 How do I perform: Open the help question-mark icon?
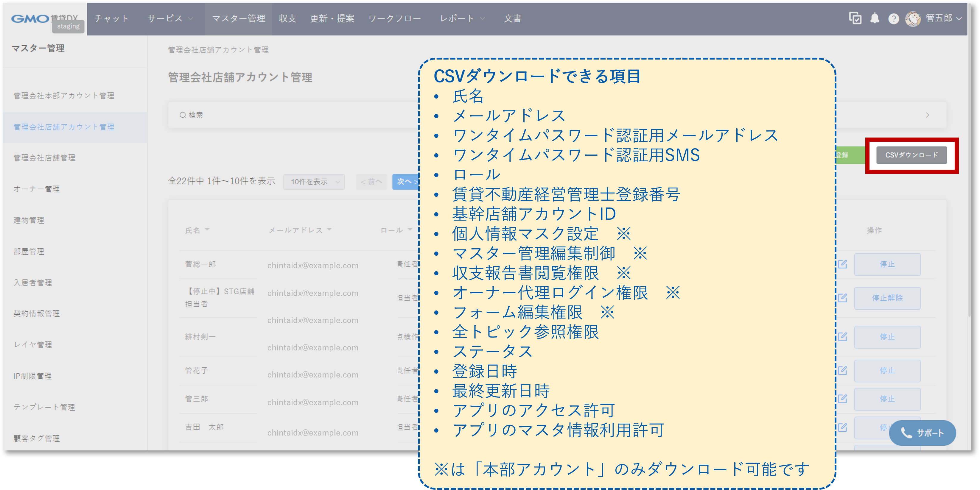click(893, 18)
